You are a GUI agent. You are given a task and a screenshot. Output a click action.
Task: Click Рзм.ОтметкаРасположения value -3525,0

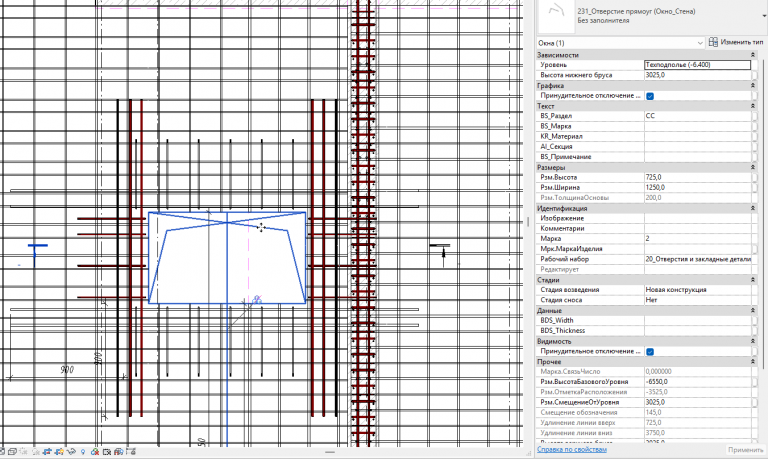coord(697,392)
